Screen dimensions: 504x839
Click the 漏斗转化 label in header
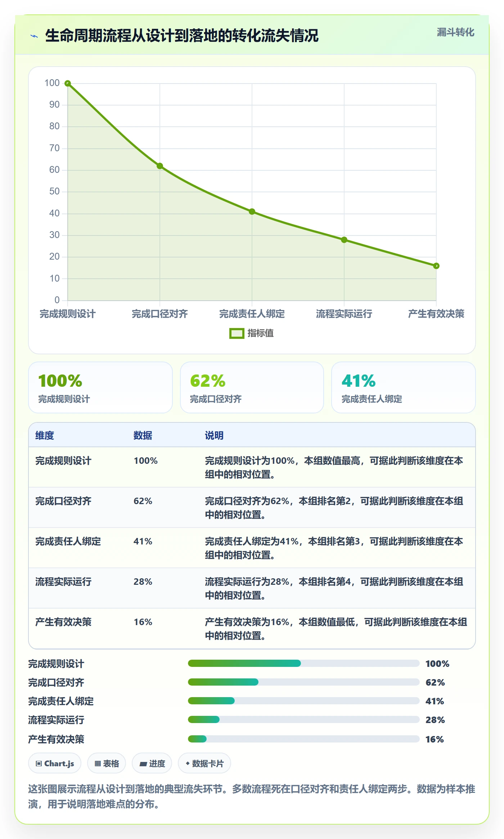[x=455, y=32]
